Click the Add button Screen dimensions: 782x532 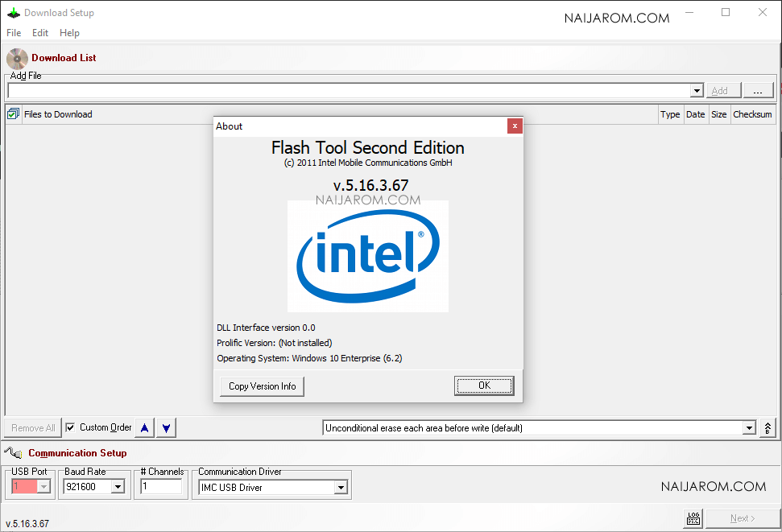[724, 90]
